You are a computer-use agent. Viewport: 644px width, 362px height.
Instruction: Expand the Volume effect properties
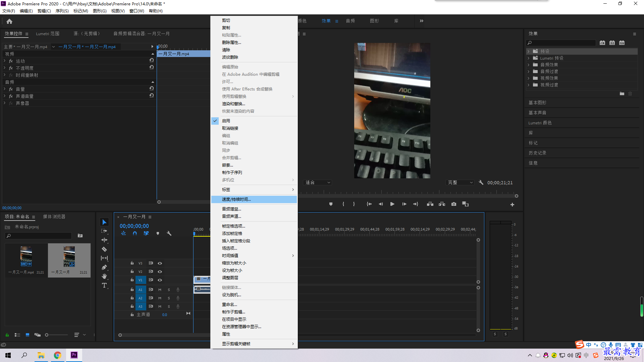pyautogui.click(x=5, y=89)
